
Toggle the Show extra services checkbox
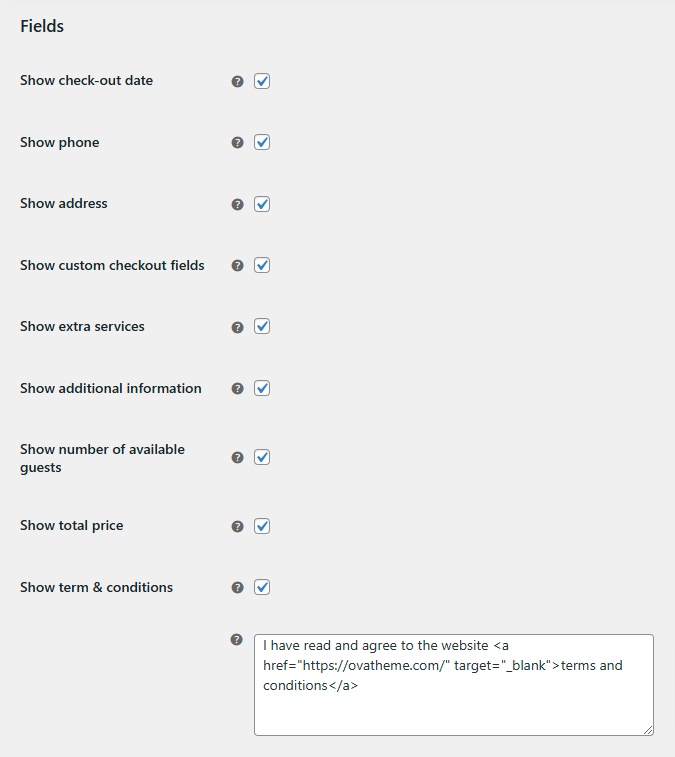[262, 327]
